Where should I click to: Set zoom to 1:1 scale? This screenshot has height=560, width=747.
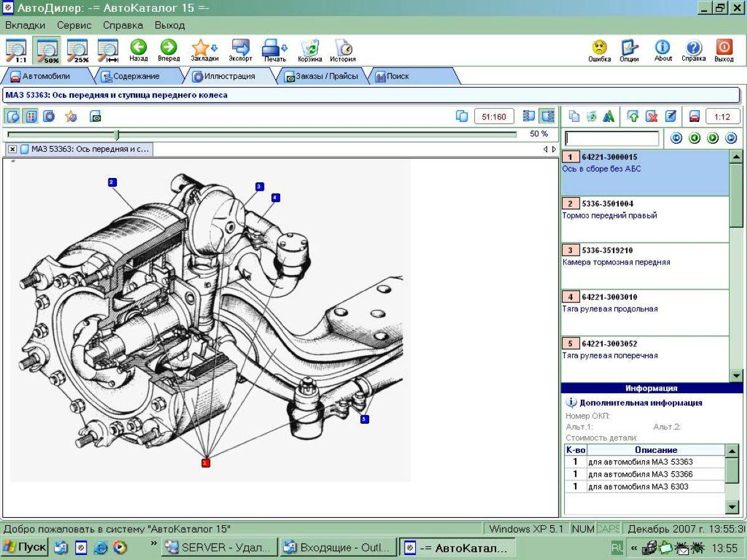click(x=16, y=50)
